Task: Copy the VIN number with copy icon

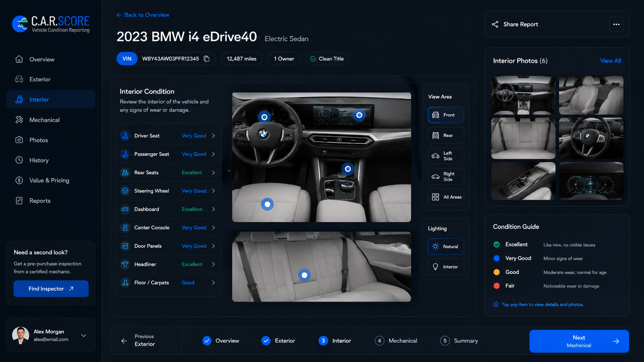Action: 206,59
